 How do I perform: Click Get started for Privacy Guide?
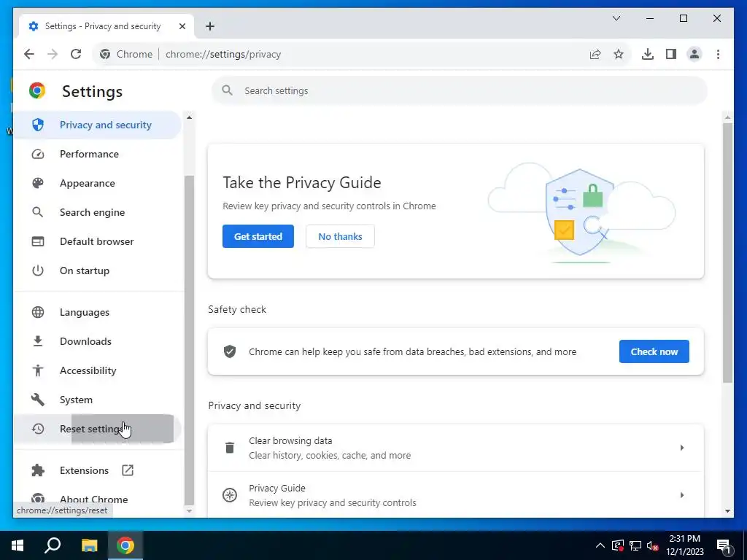point(258,236)
